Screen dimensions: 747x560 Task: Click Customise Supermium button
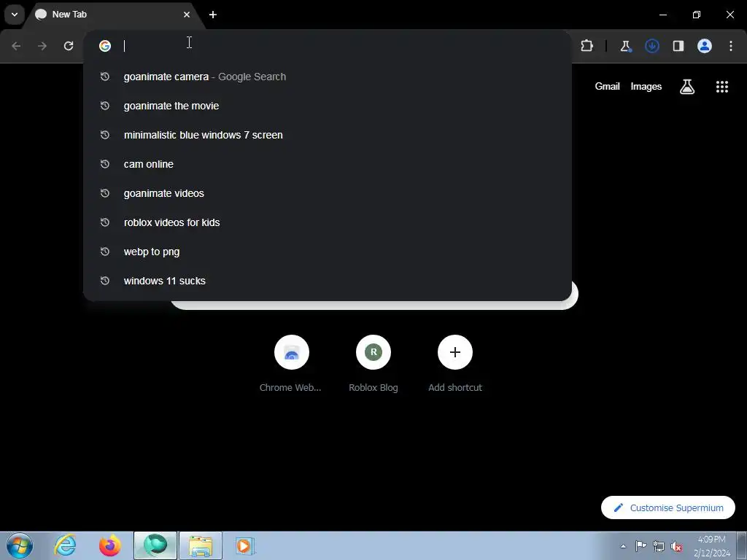pyautogui.click(x=668, y=507)
